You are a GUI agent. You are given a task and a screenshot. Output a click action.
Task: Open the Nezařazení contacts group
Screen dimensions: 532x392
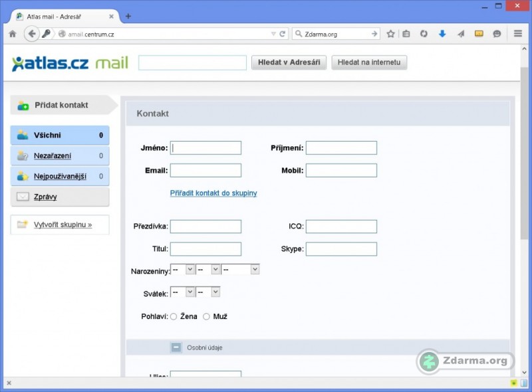click(x=60, y=155)
